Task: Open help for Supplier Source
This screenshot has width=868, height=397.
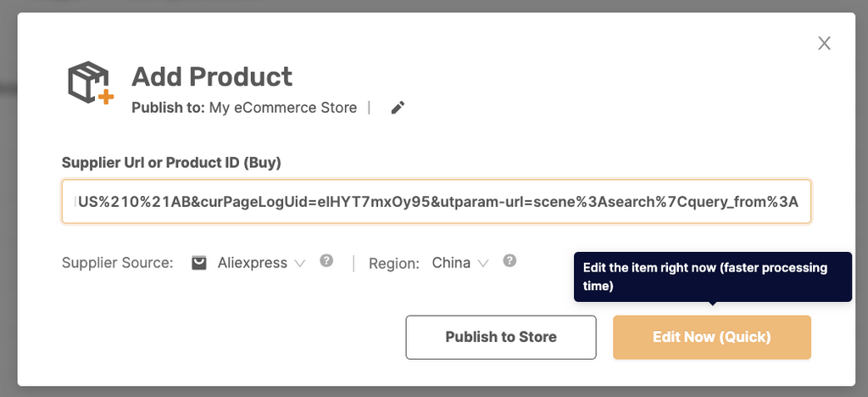Action: pos(326,260)
